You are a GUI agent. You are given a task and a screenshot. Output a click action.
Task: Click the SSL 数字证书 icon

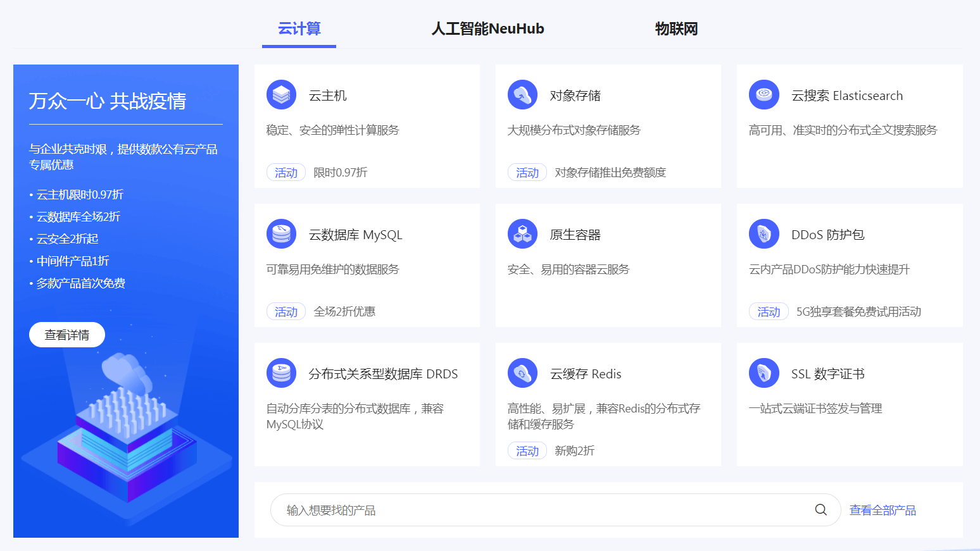tap(764, 373)
